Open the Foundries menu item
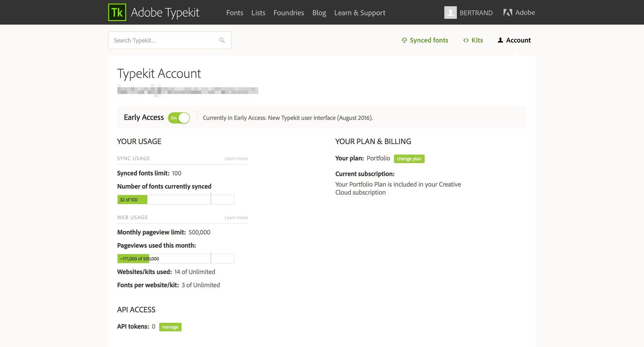The image size is (644, 347). click(289, 13)
